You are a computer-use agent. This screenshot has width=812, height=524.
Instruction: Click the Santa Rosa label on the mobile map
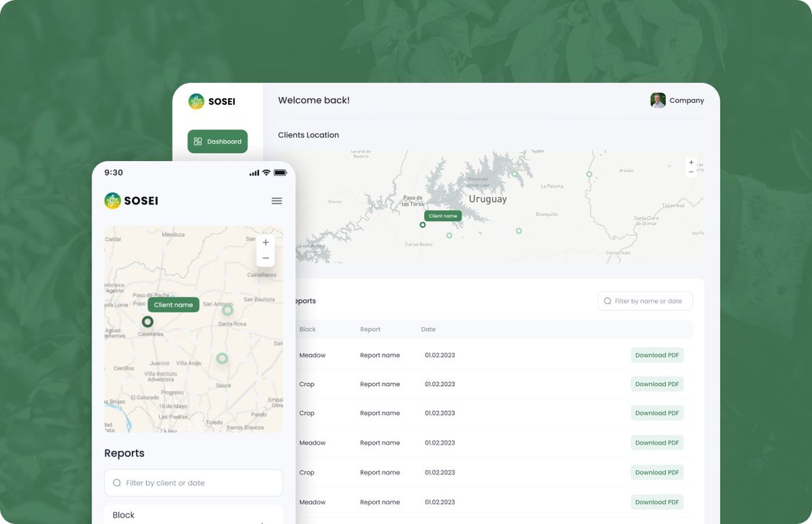(x=232, y=324)
